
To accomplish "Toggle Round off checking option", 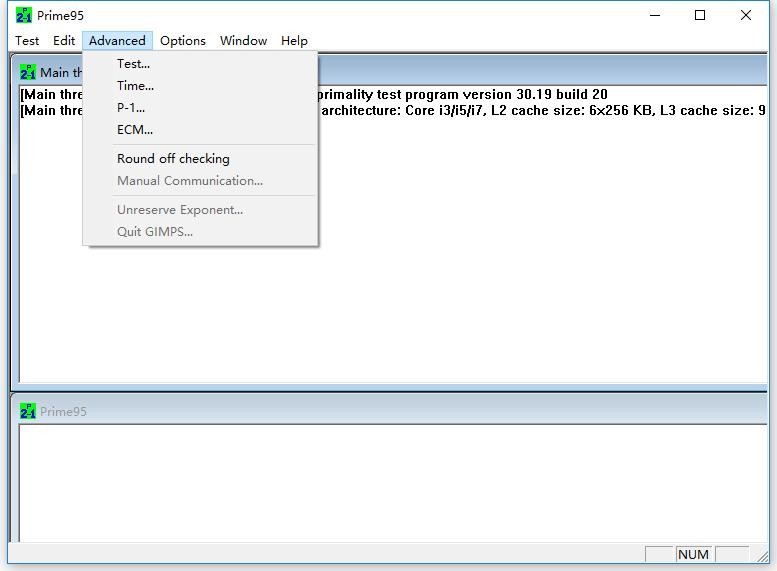I will click(x=200, y=159).
